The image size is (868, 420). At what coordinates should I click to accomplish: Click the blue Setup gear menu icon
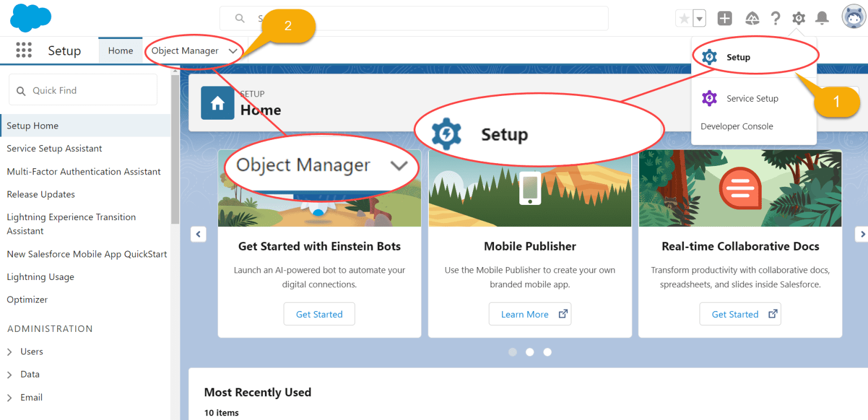click(709, 57)
